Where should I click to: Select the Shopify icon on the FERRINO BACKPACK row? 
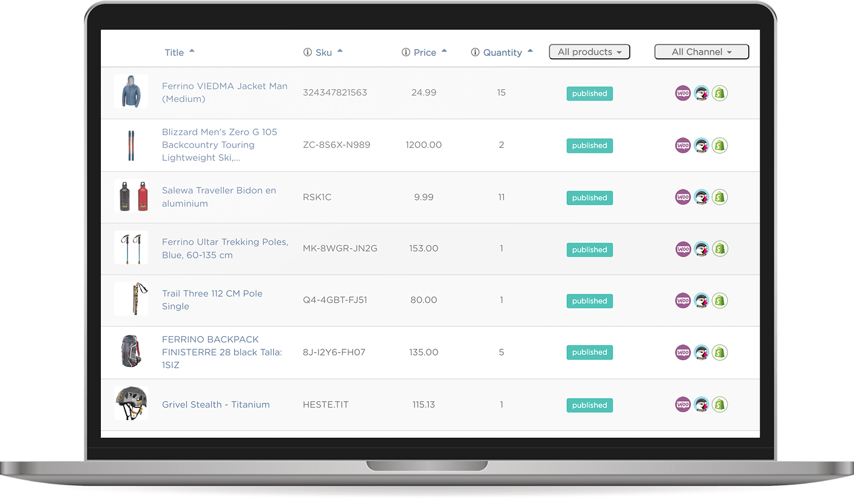(720, 352)
